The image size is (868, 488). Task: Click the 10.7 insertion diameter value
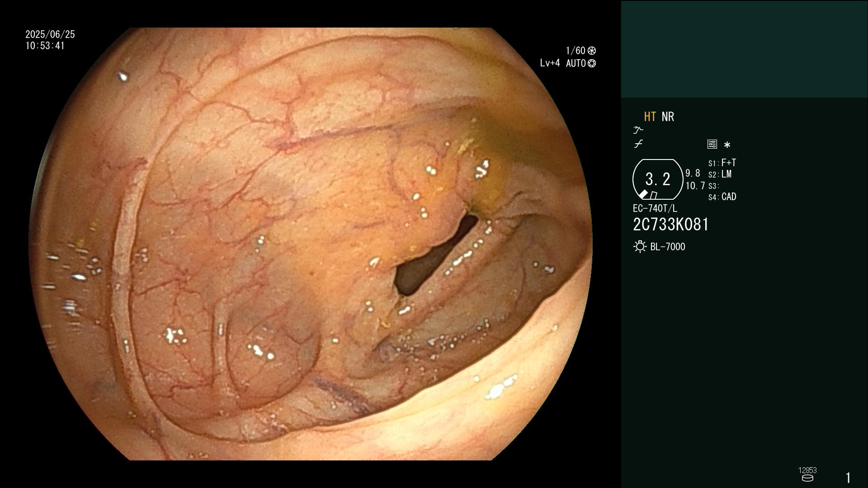pos(695,186)
